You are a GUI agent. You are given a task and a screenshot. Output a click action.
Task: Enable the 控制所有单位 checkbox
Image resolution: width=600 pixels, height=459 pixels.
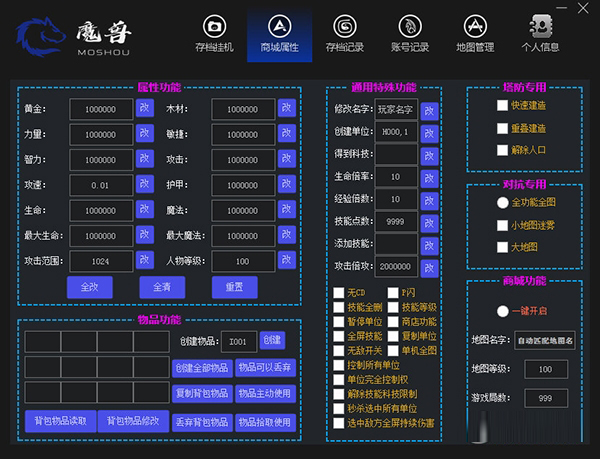click(339, 365)
